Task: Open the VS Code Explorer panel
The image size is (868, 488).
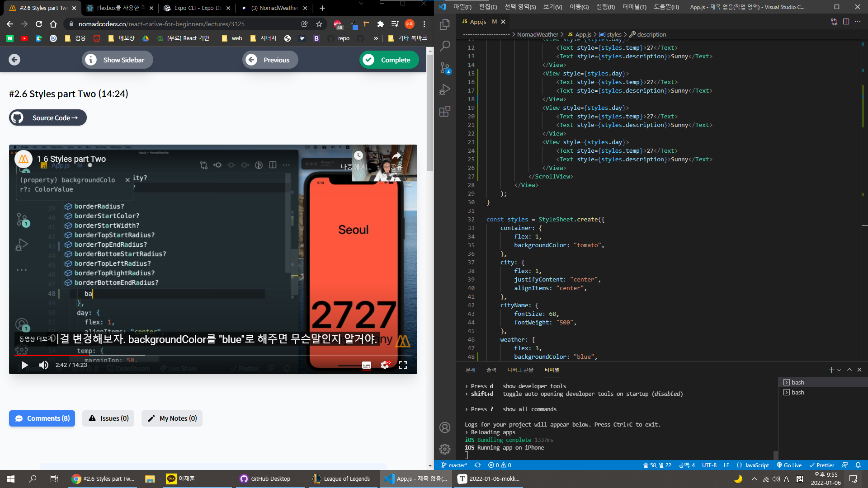Action: tap(445, 24)
